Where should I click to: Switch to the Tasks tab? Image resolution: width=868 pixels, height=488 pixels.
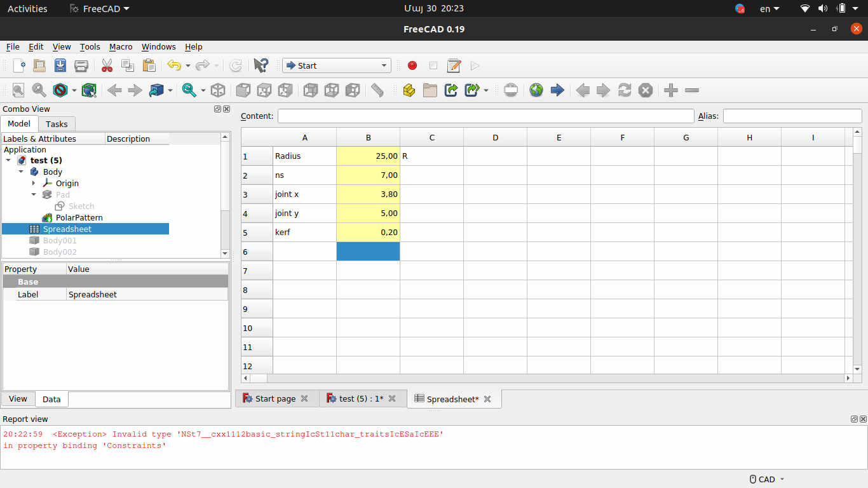click(x=57, y=124)
